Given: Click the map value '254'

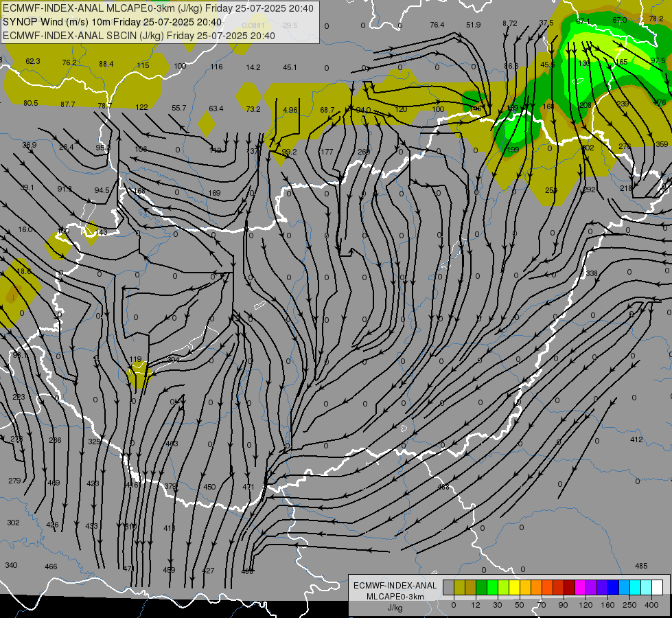Looking at the screenshot, I should pos(551,190).
